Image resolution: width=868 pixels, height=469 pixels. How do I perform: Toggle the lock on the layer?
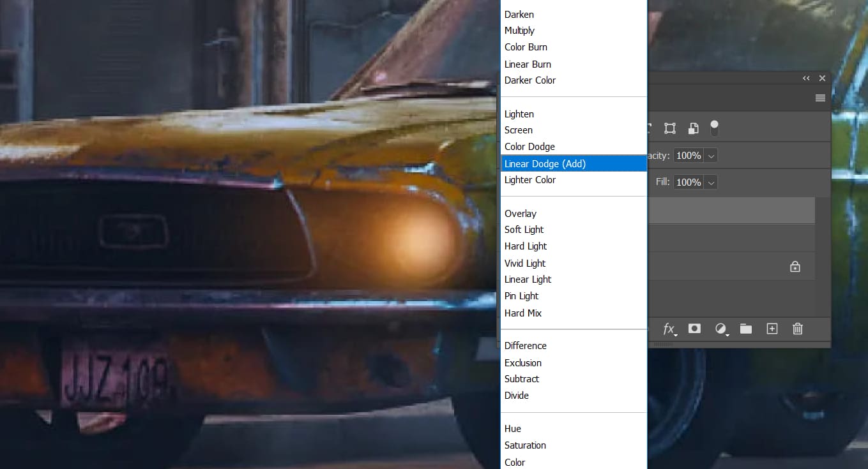click(795, 266)
